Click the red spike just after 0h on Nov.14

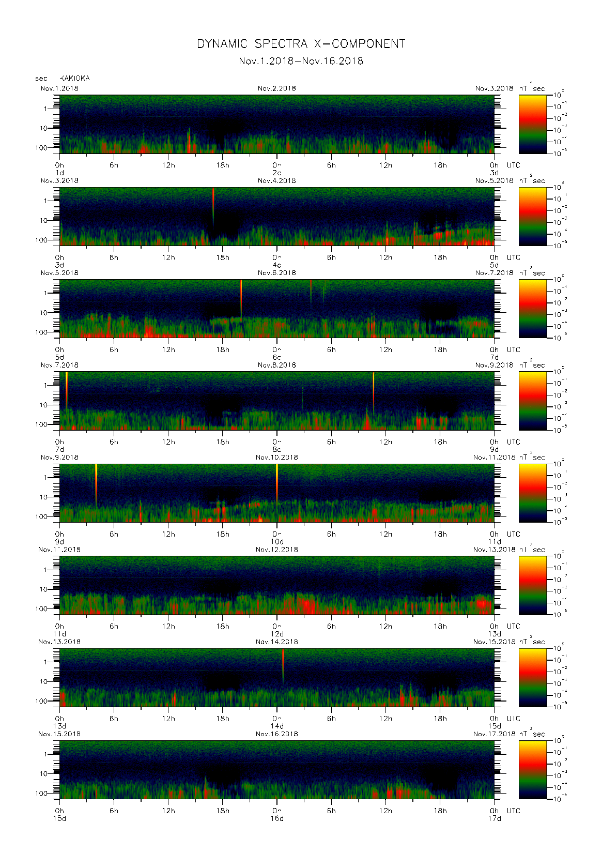click(x=283, y=666)
